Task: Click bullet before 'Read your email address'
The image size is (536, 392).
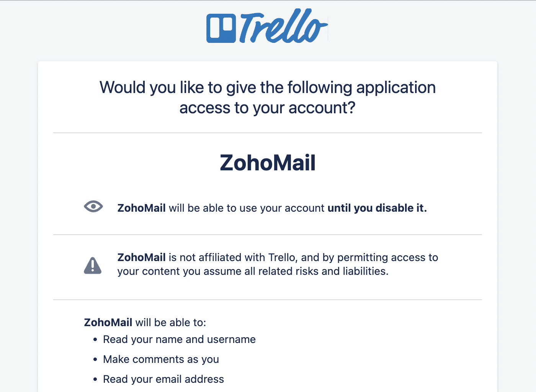Action: [x=95, y=379]
